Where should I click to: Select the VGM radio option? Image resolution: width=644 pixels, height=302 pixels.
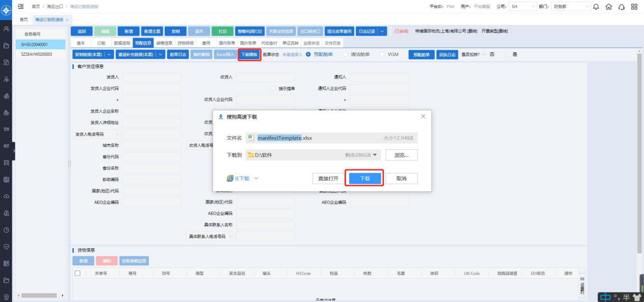383,54
